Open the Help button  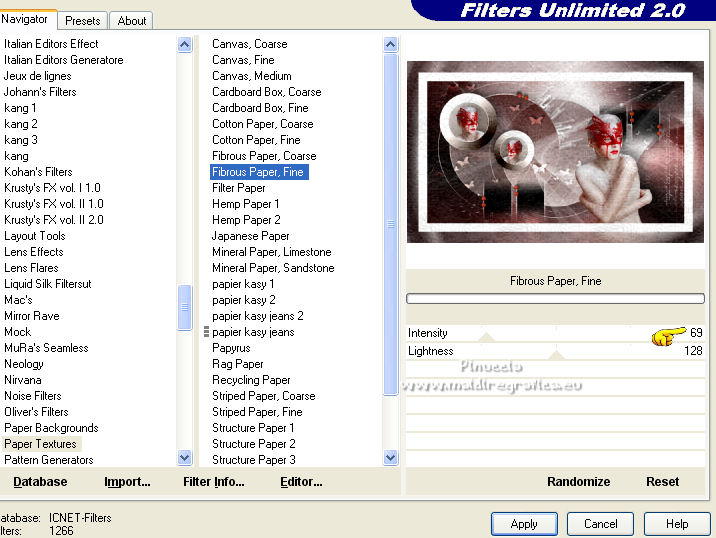tap(677, 524)
